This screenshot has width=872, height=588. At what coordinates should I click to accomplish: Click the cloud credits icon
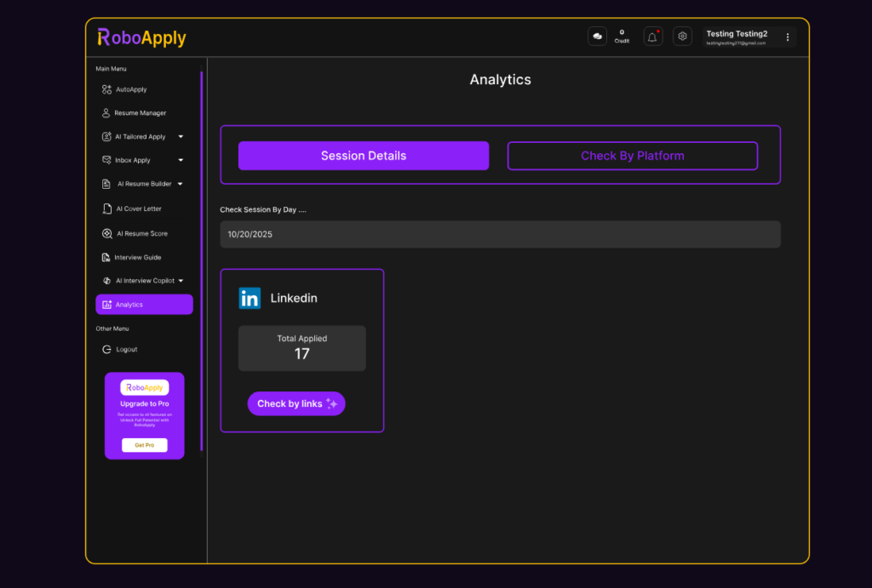click(x=596, y=37)
